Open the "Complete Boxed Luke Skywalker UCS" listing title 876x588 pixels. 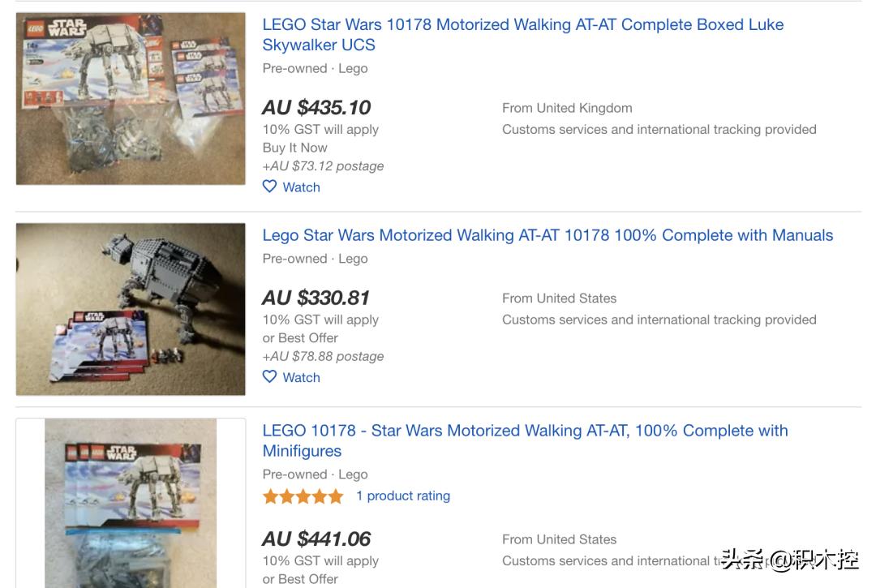[x=522, y=34]
